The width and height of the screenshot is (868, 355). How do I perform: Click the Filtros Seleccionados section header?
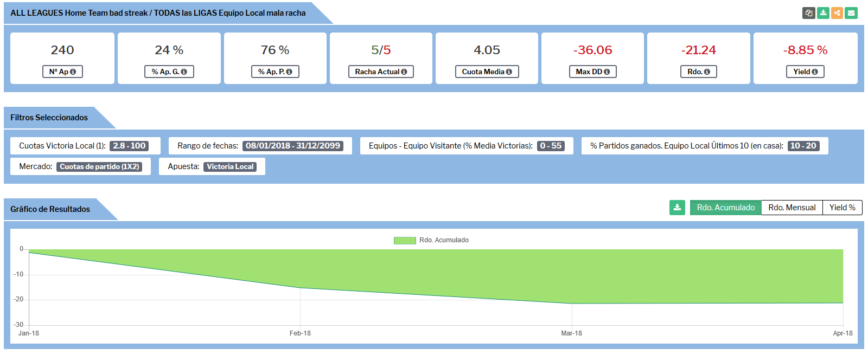click(x=49, y=118)
